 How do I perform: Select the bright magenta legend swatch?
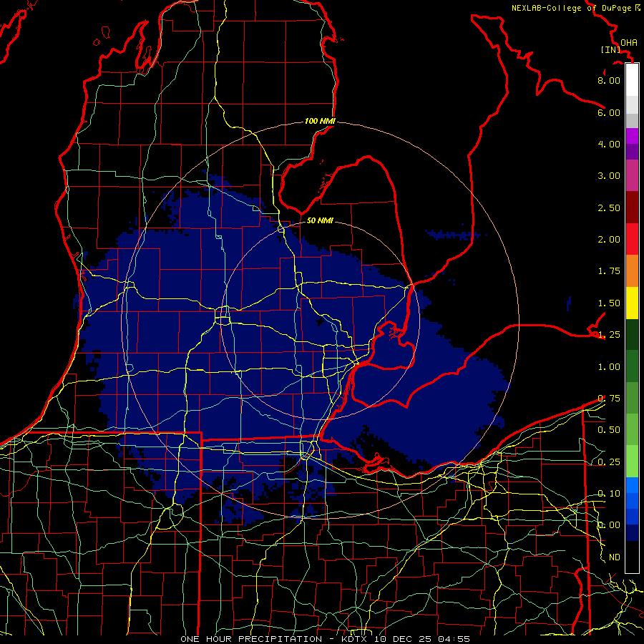tap(632, 136)
